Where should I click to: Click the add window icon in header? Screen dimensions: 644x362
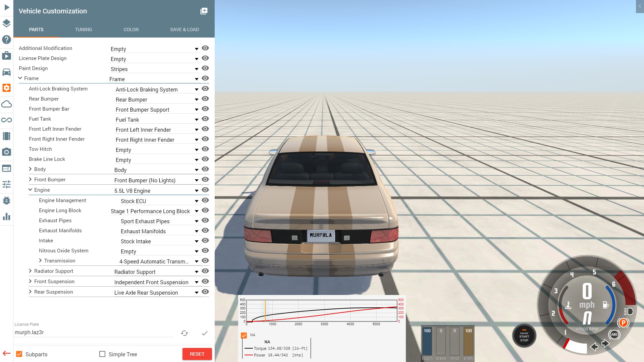[204, 11]
